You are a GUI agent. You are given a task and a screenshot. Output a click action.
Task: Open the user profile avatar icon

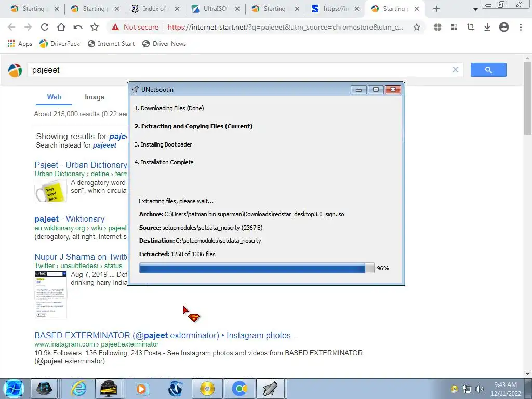[504, 27]
